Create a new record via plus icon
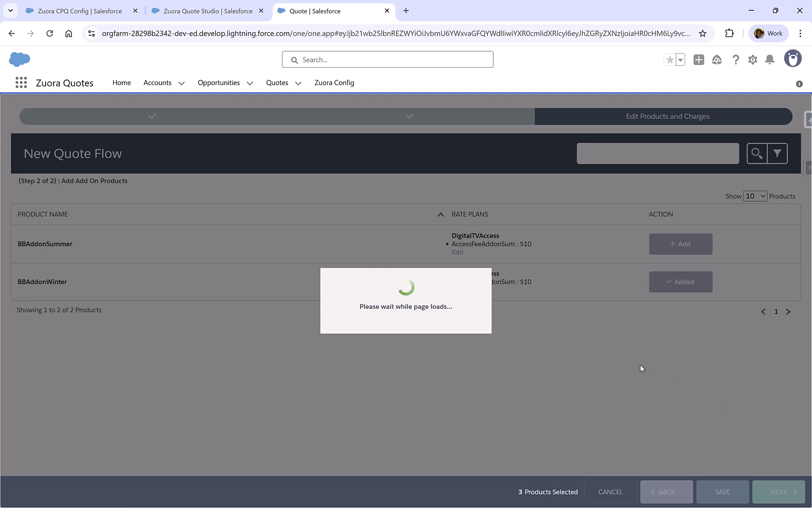 [699, 60]
